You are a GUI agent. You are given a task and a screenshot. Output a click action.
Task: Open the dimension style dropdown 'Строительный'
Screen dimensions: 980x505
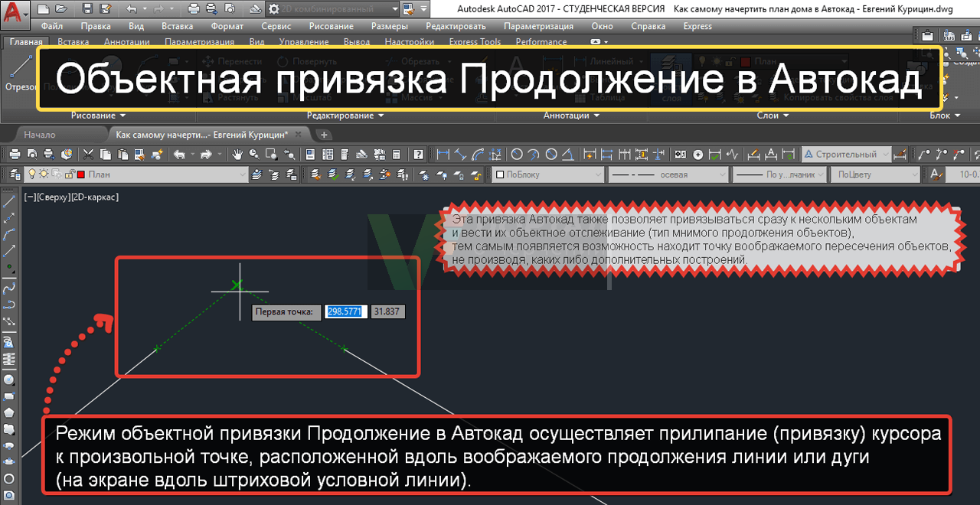pos(847,154)
